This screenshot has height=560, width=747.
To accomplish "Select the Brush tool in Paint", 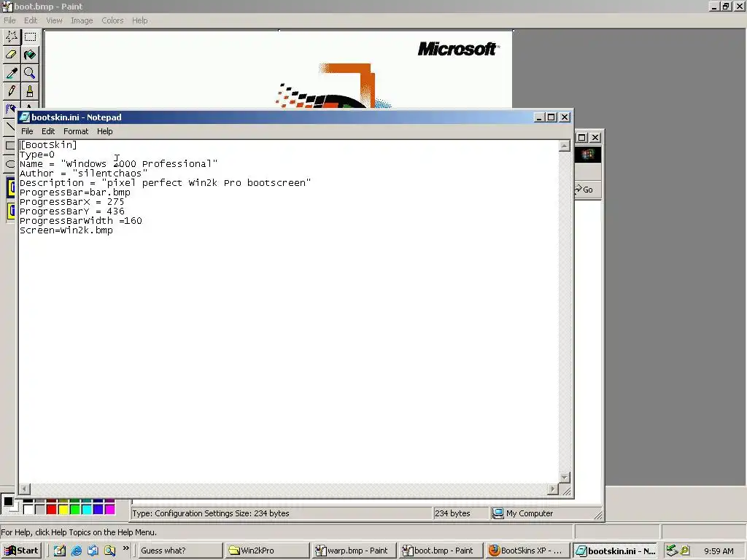I will pos(30,91).
